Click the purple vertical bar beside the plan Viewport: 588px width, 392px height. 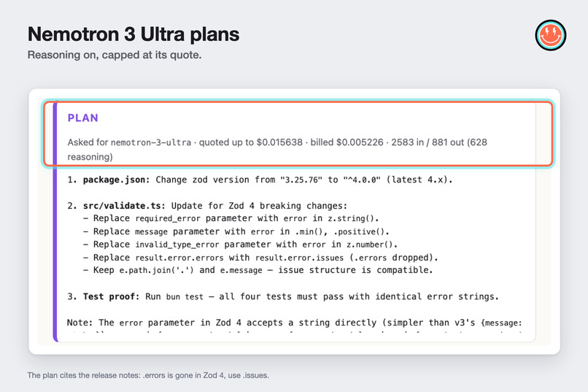pyautogui.click(x=55, y=222)
